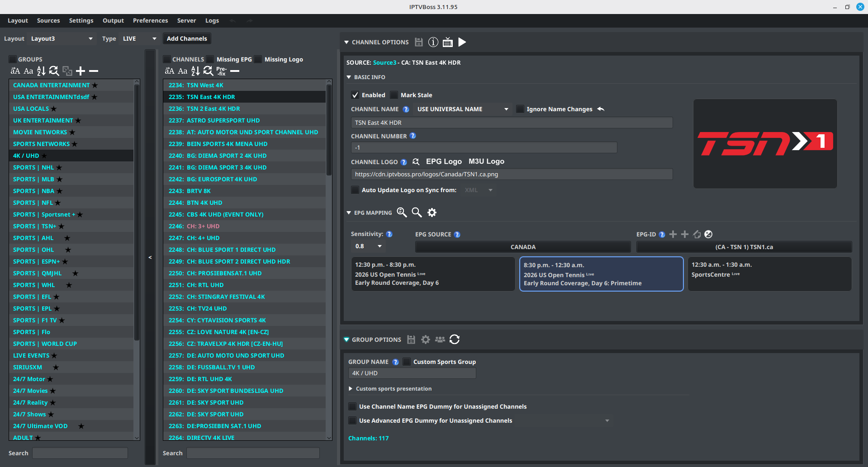Open the Preferences menu
Screen dimensions: 868x467
(x=150, y=20)
